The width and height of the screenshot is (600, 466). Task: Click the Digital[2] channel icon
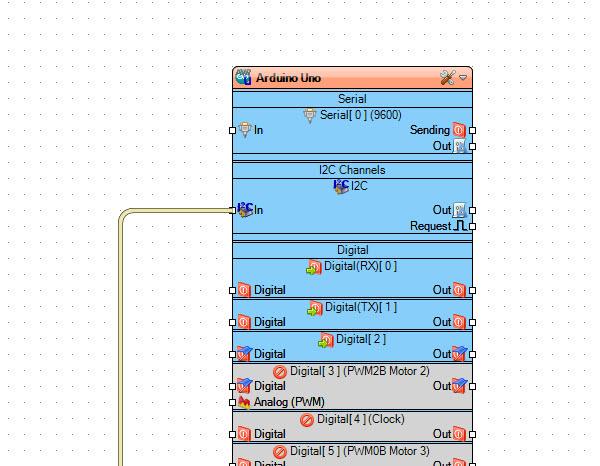pos(326,340)
